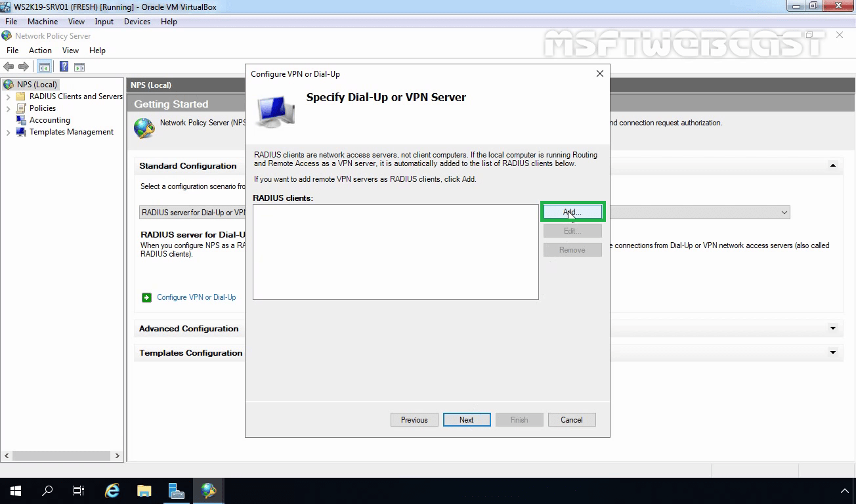The image size is (856, 504).
Task: Open VirtualBox Machine menu
Action: (x=43, y=22)
